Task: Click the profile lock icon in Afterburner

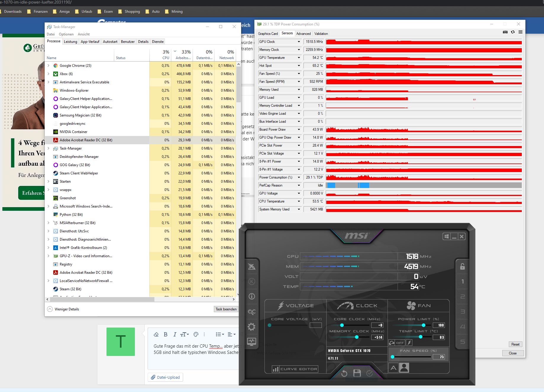Action: (462, 266)
